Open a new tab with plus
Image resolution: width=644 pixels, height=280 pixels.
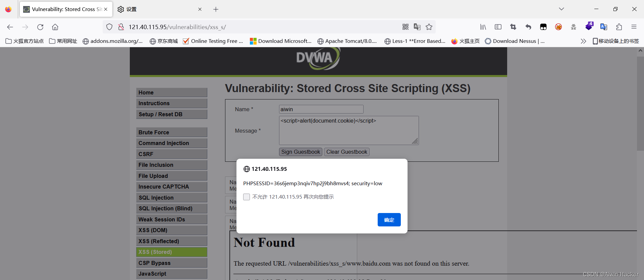click(x=216, y=9)
